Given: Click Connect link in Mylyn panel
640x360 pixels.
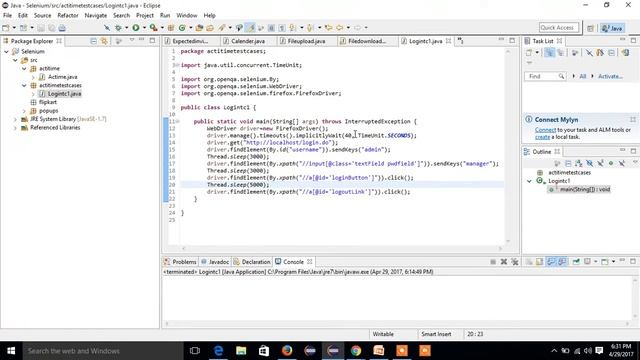Looking at the screenshot, I should [x=545, y=130].
